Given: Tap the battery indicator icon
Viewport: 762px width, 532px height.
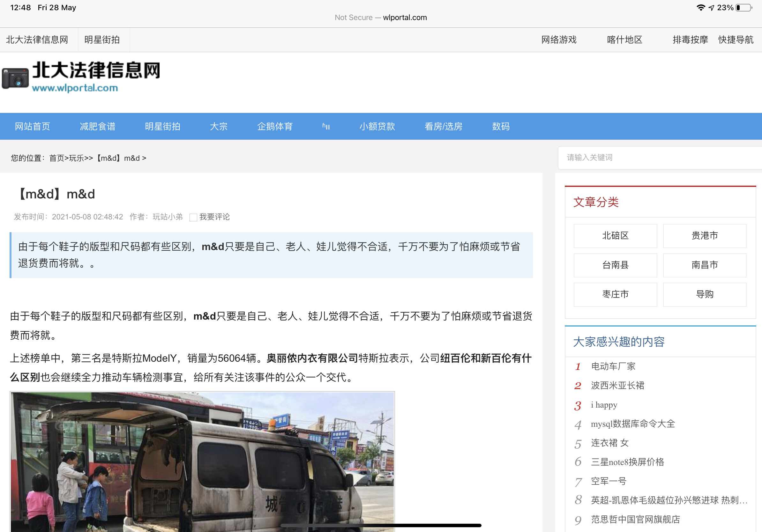Looking at the screenshot, I should coord(744,8).
